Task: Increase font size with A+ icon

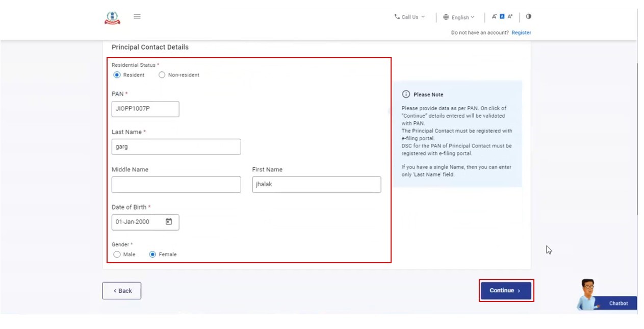Action: tap(510, 17)
